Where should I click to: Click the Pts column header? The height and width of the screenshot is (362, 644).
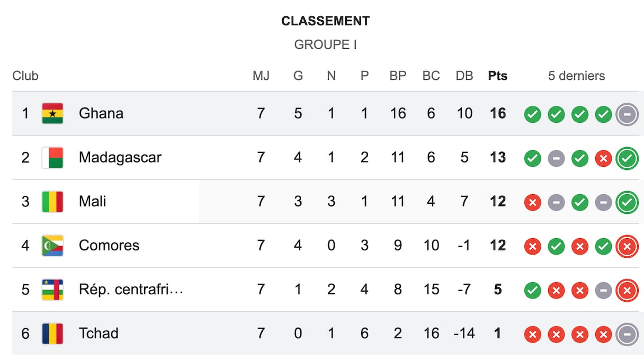pos(497,76)
